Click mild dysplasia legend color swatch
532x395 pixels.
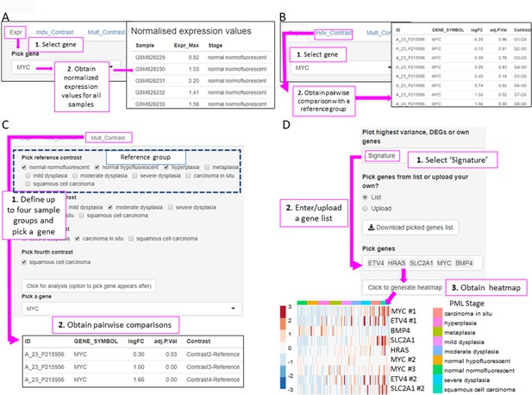(438, 342)
